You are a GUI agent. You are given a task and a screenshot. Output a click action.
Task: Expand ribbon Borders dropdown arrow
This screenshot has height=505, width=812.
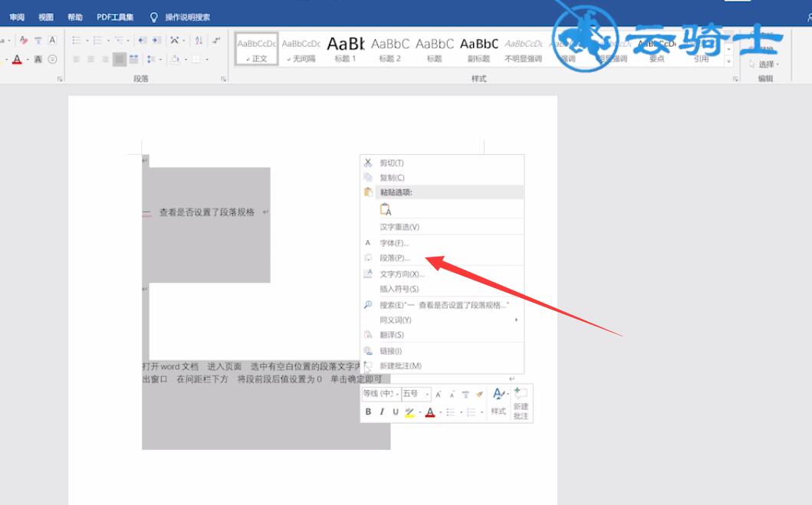click(206, 60)
